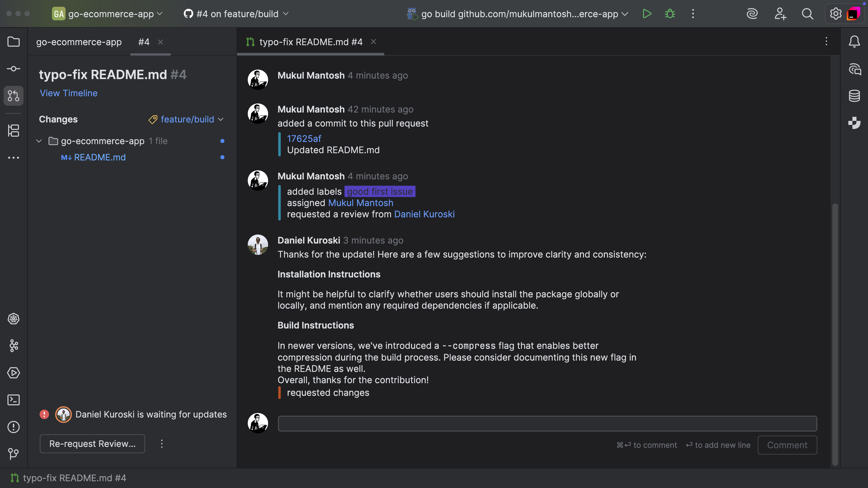Start debugging with the bug icon
This screenshot has height=488, width=868.
670,14
